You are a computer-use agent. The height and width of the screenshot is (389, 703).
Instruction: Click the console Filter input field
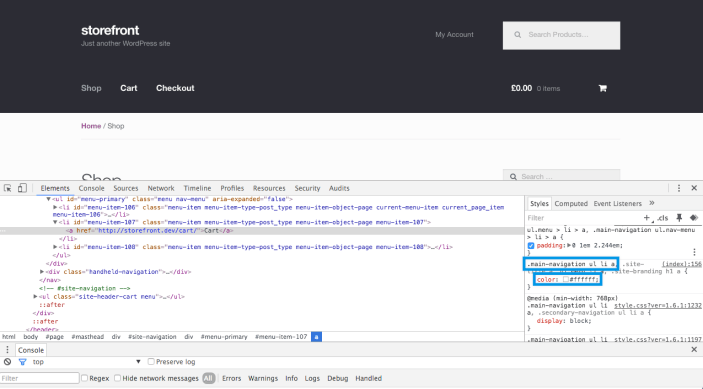(x=39, y=378)
